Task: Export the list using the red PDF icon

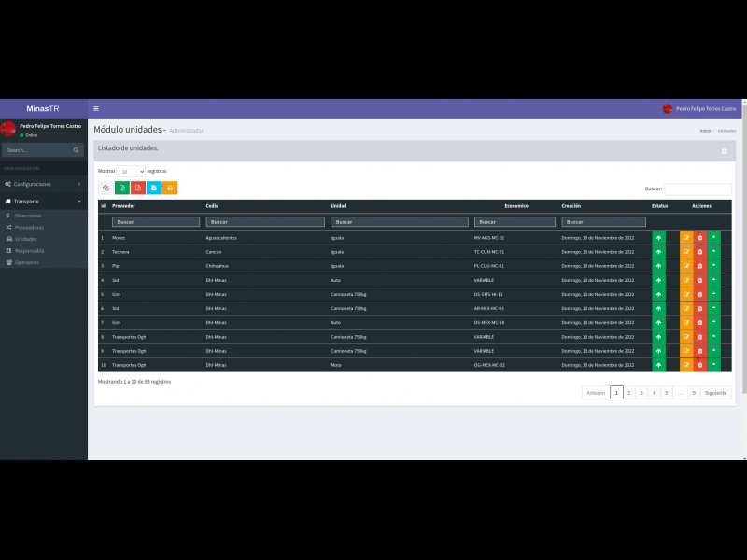Action: click(137, 188)
